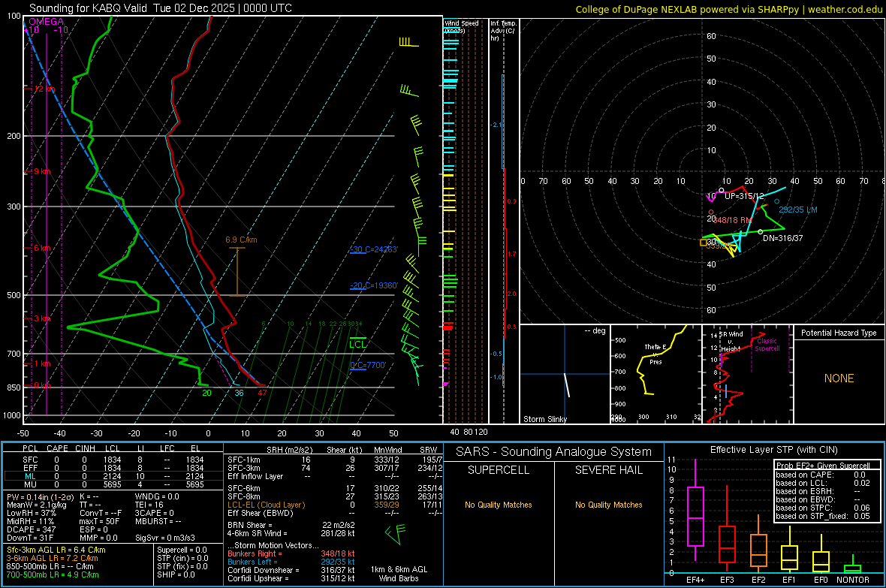This screenshot has height=588, width=886.
Task: Open the weather.cod.edu credit text
Action: click(x=729, y=9)
